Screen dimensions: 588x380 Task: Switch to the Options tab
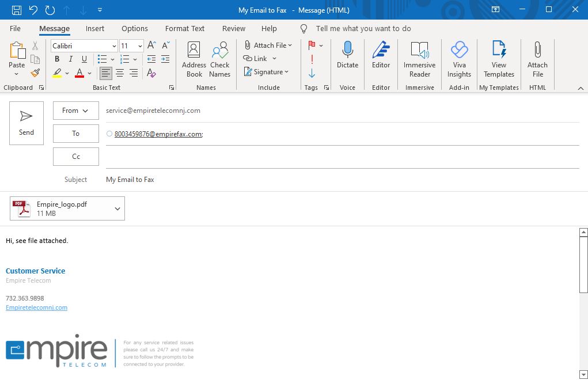pyautogui.click(x=135, y=28)
